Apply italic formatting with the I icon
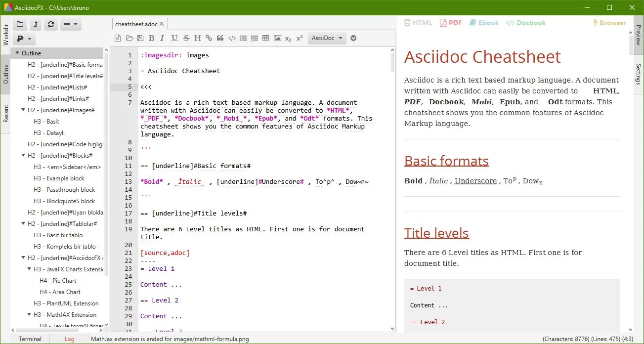Image resolution: width=644 pixels, height=344 pixels. [x=162, y=38]
